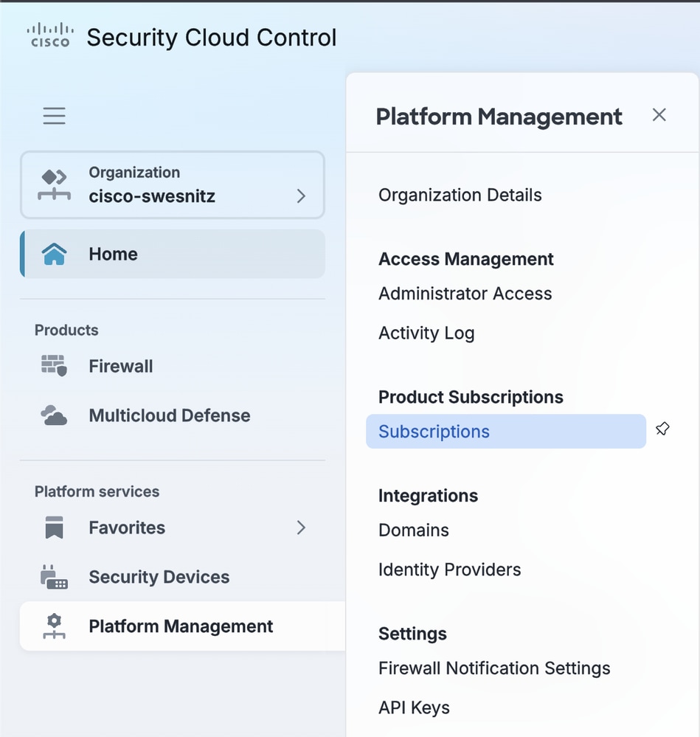Go to Home in sidebar
700x737 pixels.
[x=173, y=254]
